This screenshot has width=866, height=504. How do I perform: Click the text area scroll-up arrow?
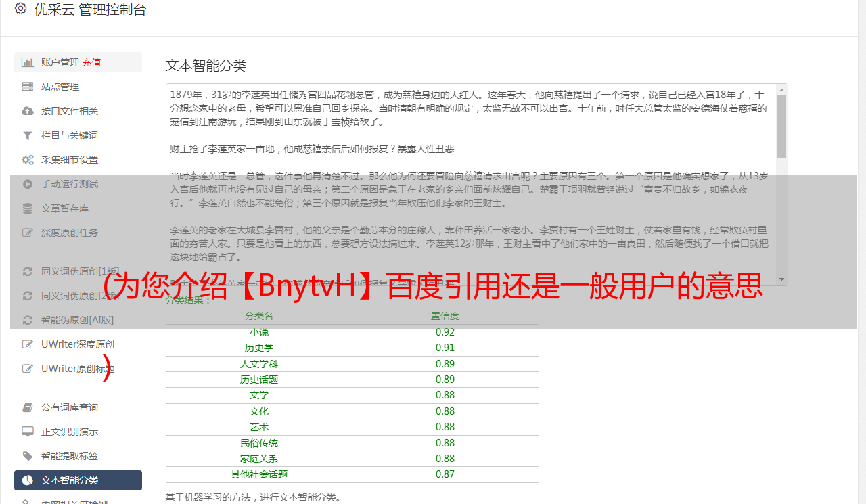point(781,89)
